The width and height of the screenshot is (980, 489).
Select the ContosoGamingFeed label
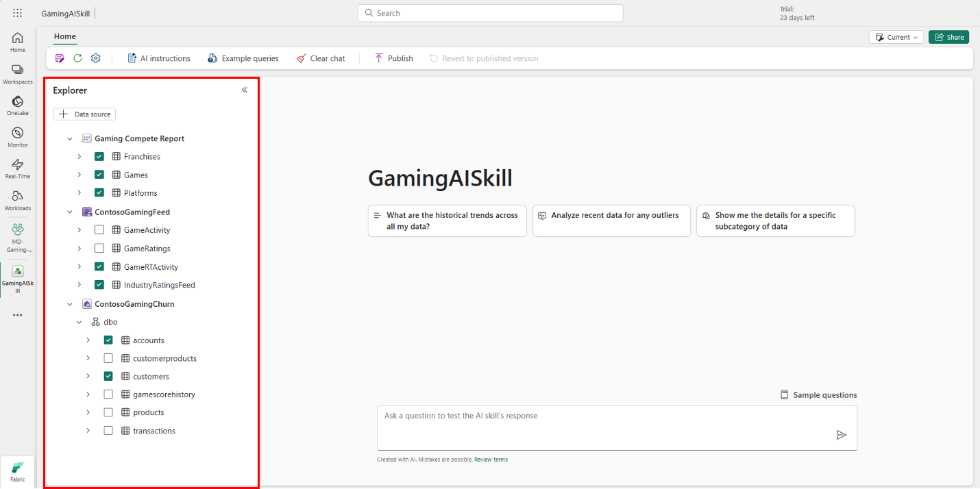[x=132, y=212]
